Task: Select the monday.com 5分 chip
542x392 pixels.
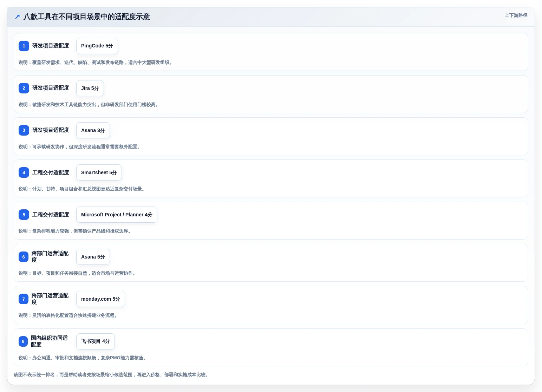Action: (x=100, y=299)
